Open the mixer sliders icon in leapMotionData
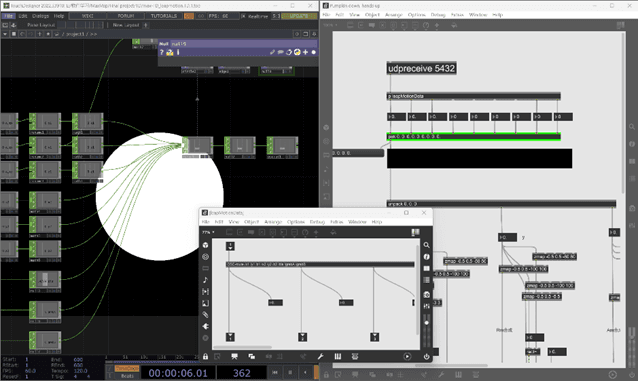This screenshot has height=381, width=638. [x=426, y=306]
